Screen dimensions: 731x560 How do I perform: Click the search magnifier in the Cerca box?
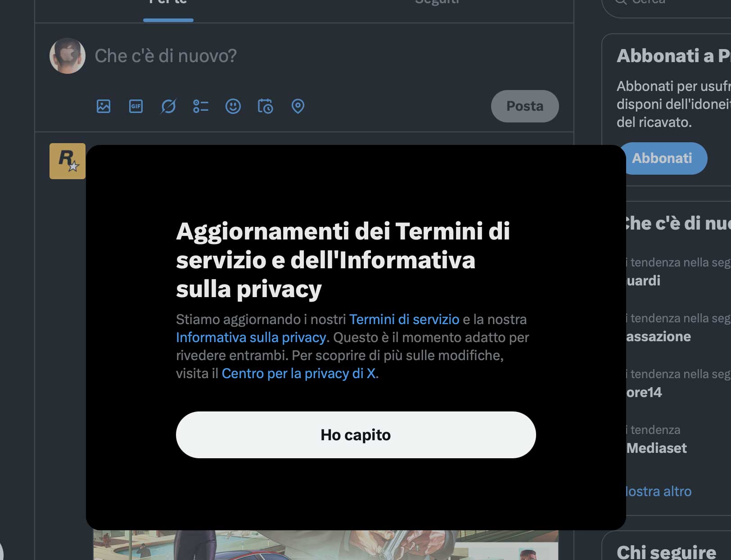(621, 2)
